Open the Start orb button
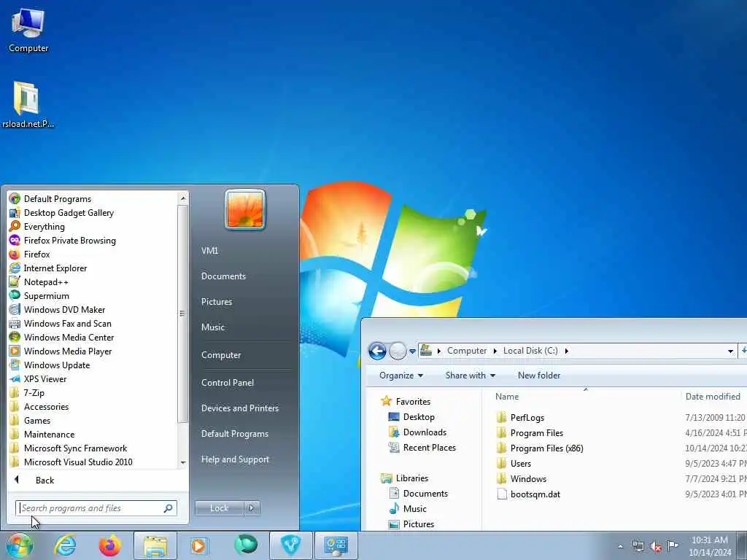Screen dimensions: 747x560 pyautogui.click(x=19, y=545)
